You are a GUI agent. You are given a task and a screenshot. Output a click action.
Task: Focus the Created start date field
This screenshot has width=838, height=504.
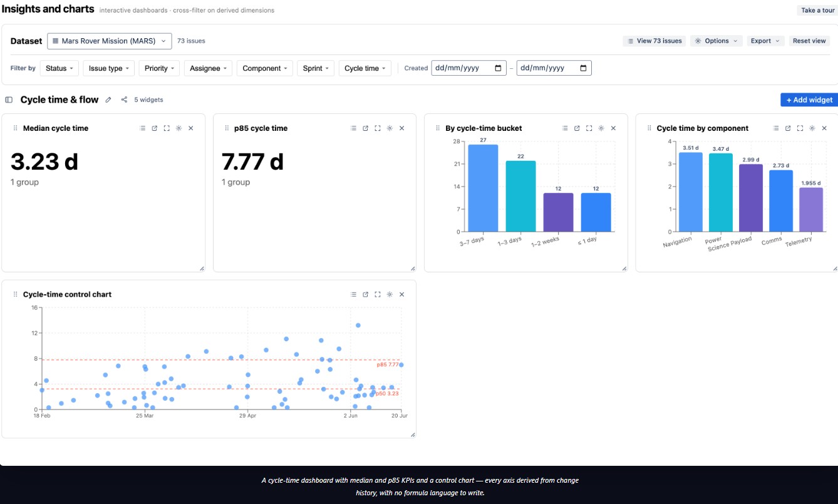coord(469,68)
